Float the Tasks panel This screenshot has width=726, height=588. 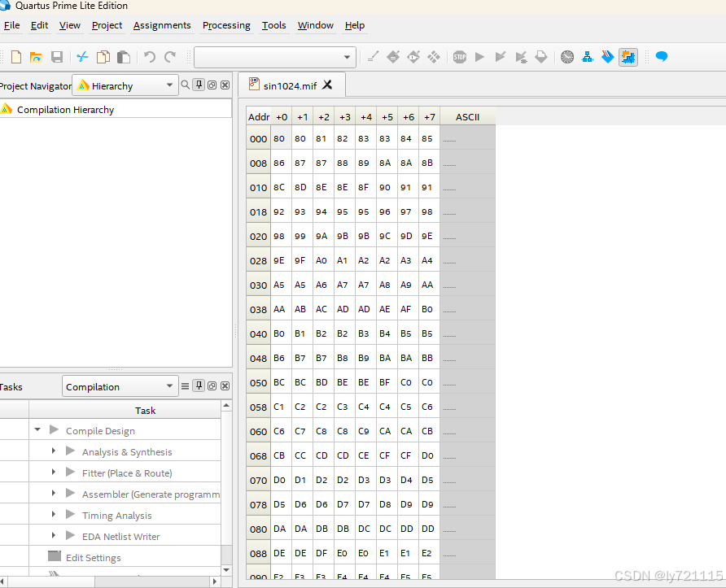pyautogui.click(x=212, y=385)
